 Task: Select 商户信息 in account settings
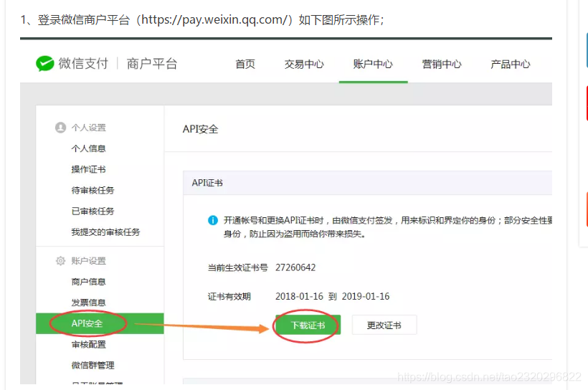88,282
